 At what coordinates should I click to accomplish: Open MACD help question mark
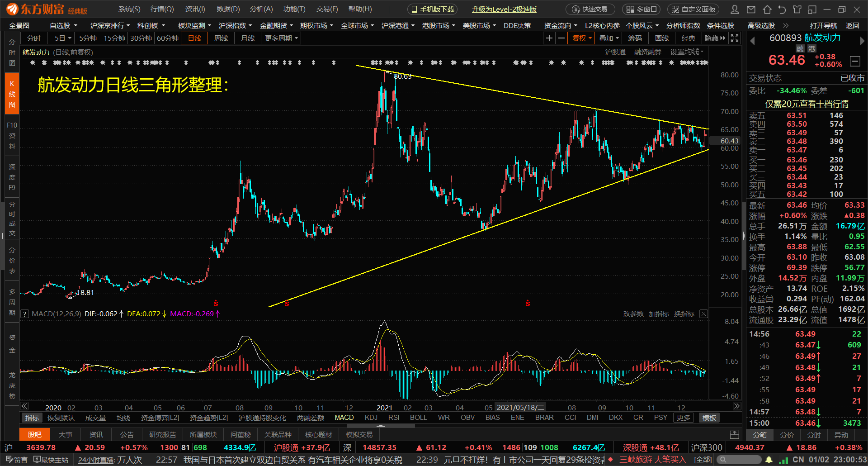point(24,314)
